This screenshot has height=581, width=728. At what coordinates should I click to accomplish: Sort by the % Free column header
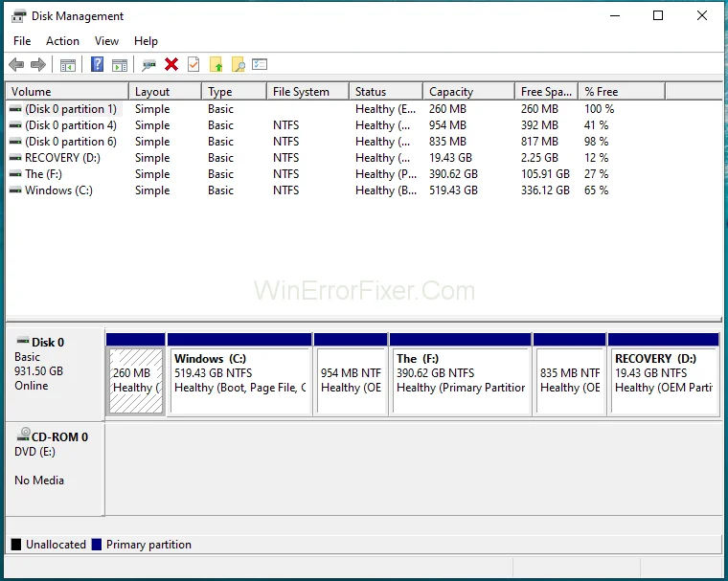(x=622, y=92)
